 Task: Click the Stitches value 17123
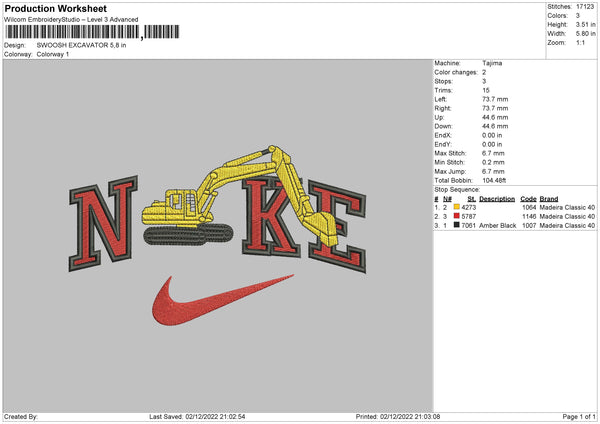point(585,7)
